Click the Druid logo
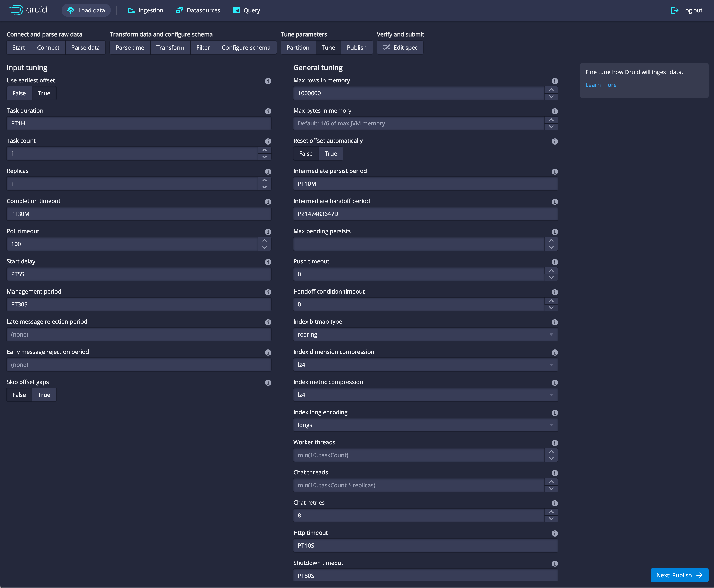Image resolution: width=714 pixels, height=588 pixels. pos(28,10)
